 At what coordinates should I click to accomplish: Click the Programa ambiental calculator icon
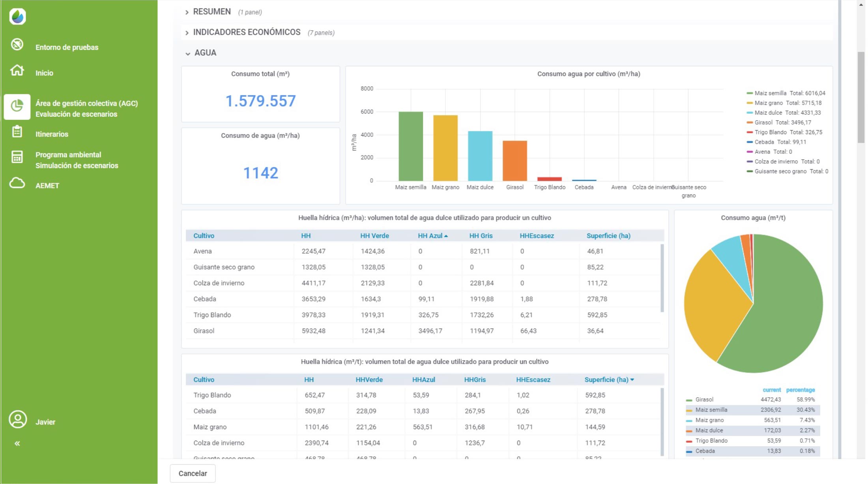[x=17, y=157]
